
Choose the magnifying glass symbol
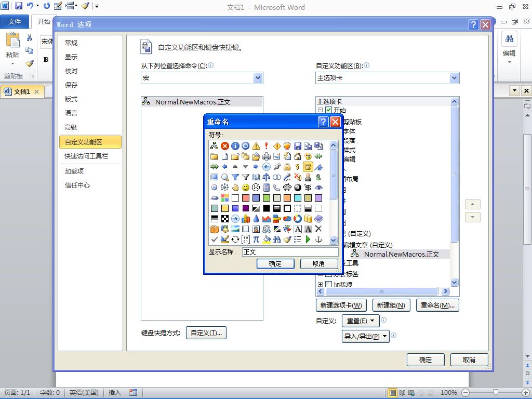click(224, 177)
